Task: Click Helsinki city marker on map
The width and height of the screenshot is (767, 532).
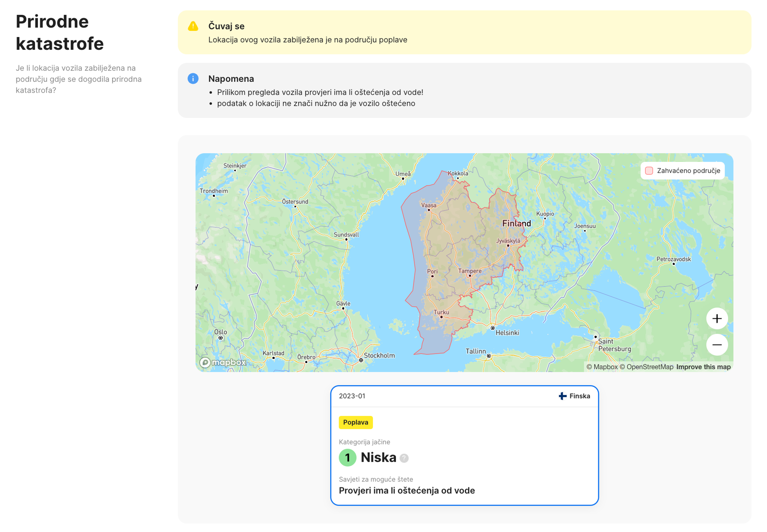Action: (492, 328)
